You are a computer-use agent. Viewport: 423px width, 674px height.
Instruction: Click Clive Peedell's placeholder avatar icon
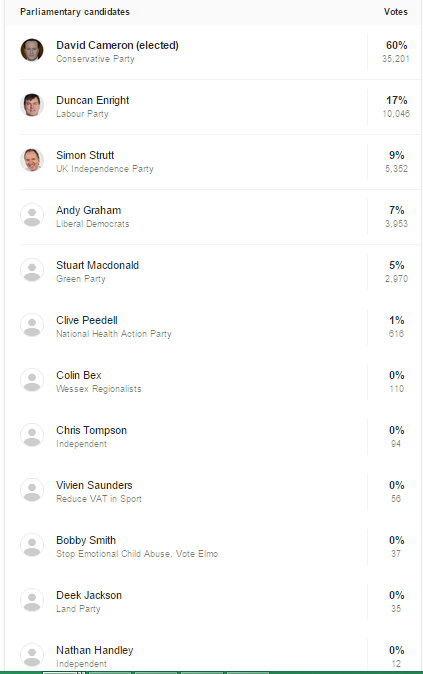pyautogui.click(x=32, y=325)
